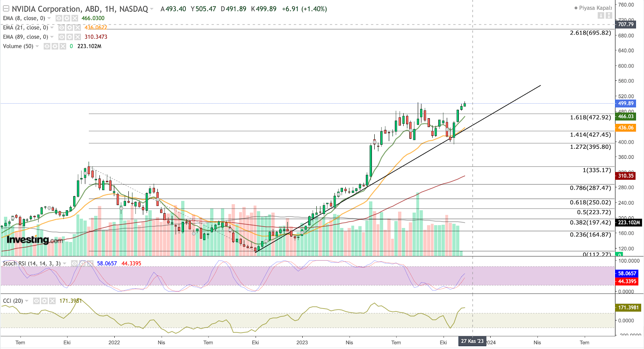Click the CCI (20) label
The image size is (644, 349).
pos(13,301)
